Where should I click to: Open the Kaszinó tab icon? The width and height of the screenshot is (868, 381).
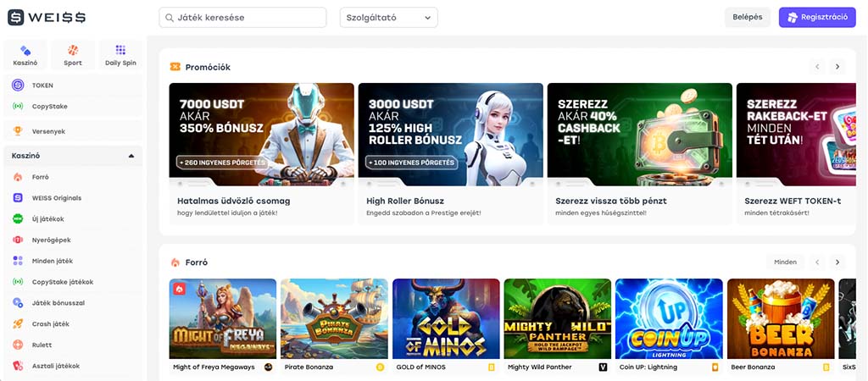25,50
